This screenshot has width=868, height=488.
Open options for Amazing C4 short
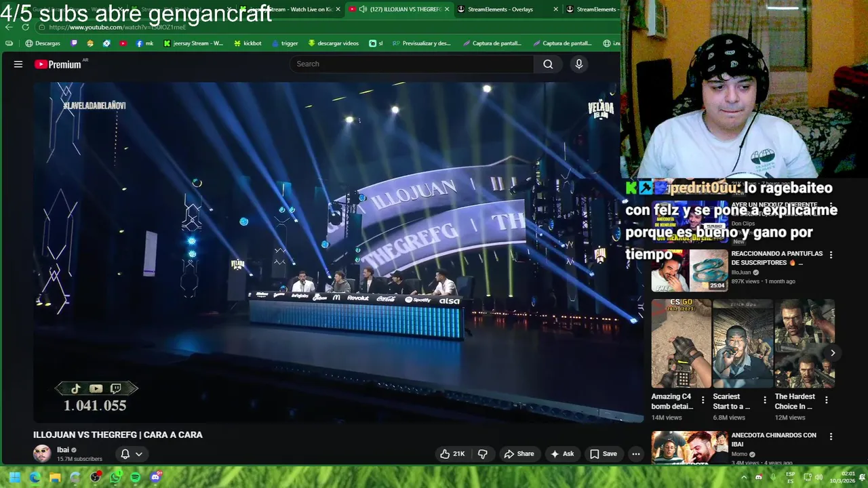(703, 400)
